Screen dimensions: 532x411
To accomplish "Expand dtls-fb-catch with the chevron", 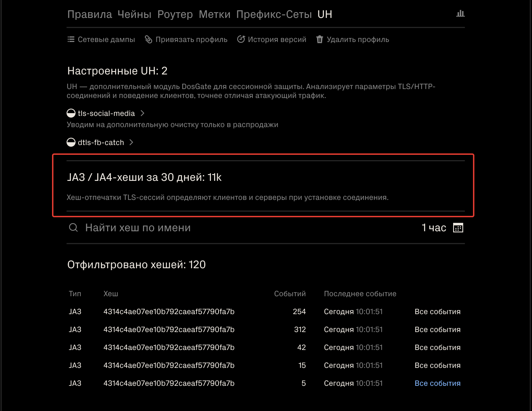I will pyautogui.click(x=131, y=143).
